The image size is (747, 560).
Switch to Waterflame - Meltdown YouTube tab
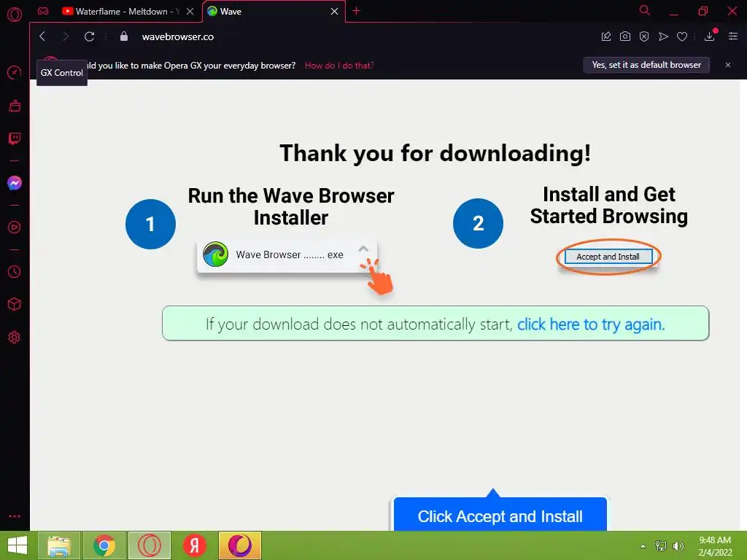coord(122,12)
